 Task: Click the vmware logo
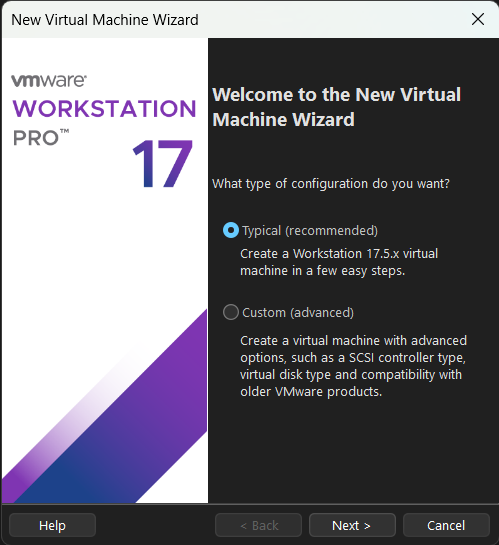coord(49,80)
